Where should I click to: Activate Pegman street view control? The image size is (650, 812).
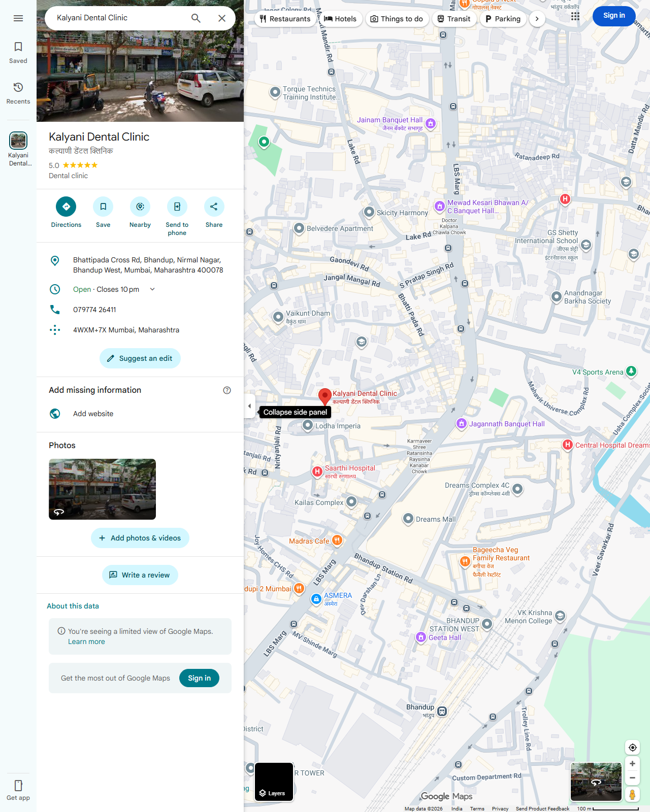pyautogui.click(x=632, y=794)
